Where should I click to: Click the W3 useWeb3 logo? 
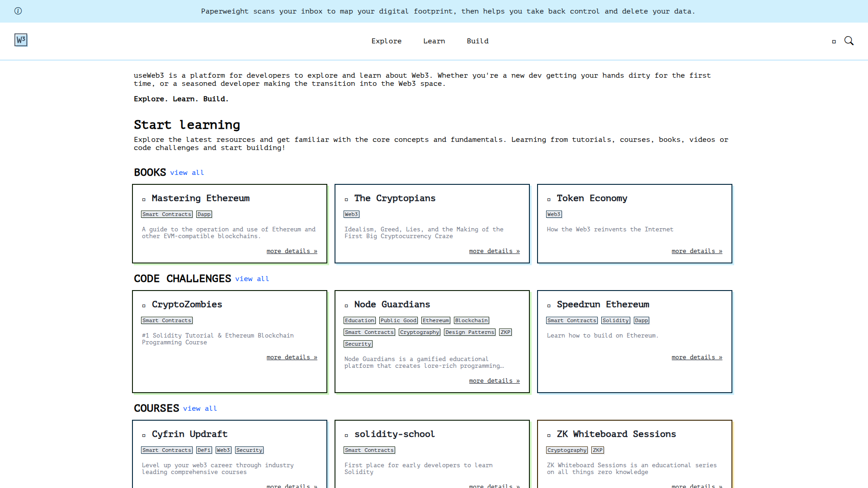coord(21,40)
